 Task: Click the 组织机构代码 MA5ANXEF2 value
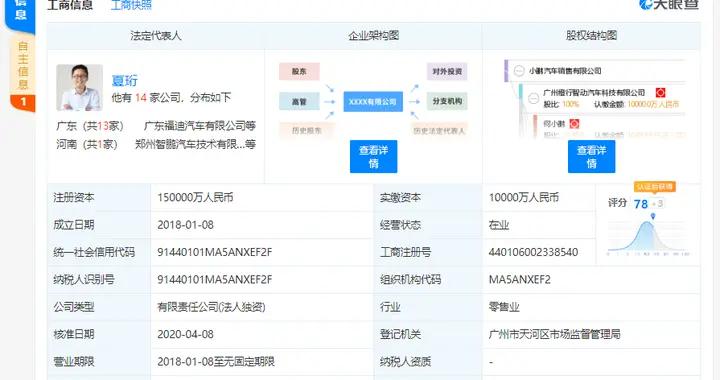tap(519, 279)
